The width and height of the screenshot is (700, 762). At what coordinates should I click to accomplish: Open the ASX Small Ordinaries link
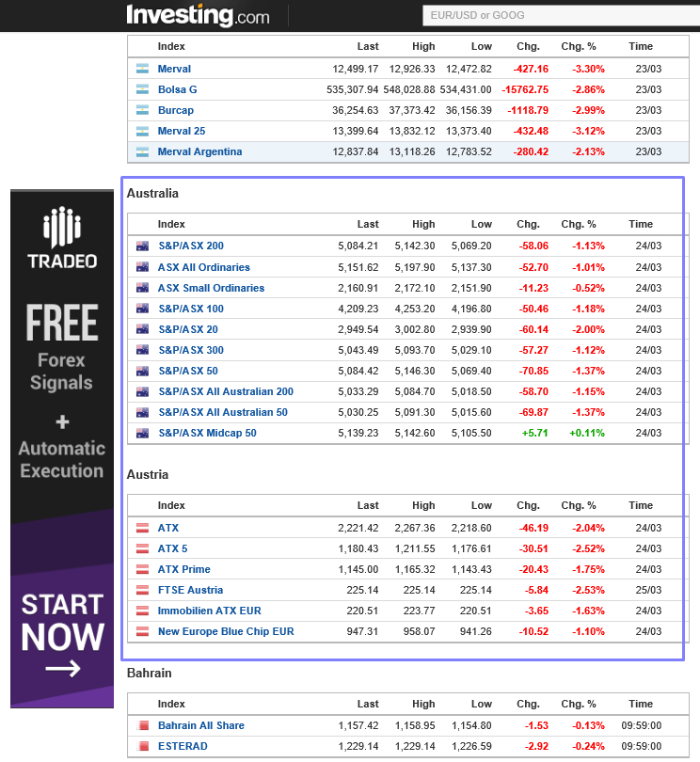point(211,288)
